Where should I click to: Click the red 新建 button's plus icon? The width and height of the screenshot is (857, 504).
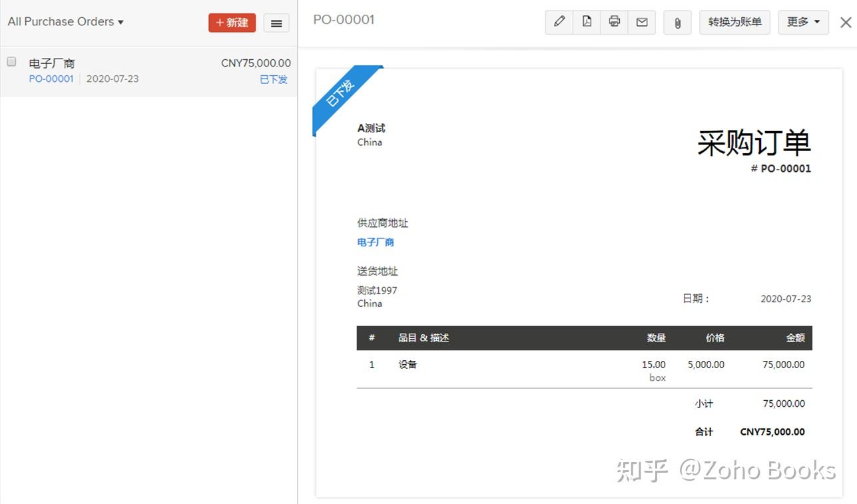pos(220,22)
